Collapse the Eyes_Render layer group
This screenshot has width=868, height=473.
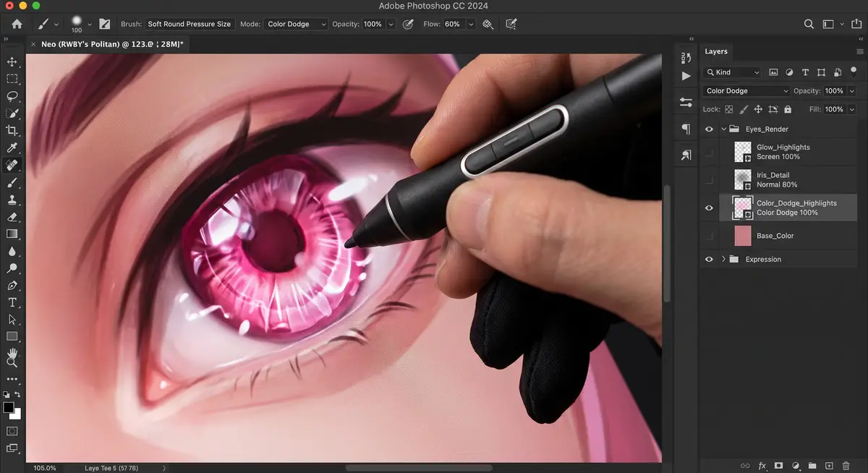(x=723, y=129)
